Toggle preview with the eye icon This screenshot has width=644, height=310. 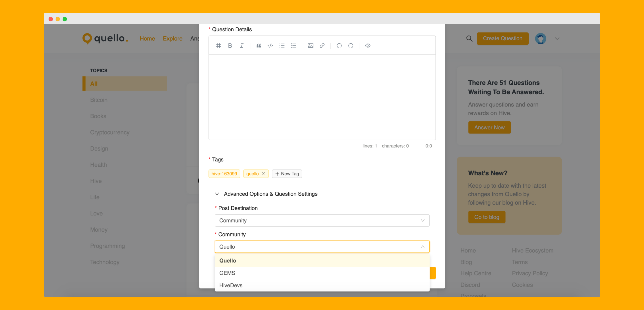(367, 46)
